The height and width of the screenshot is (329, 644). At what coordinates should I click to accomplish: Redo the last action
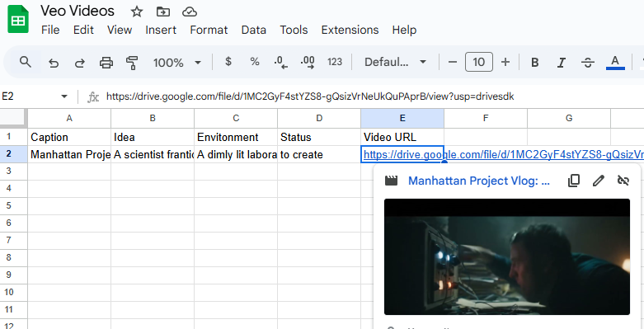(80, 63)
